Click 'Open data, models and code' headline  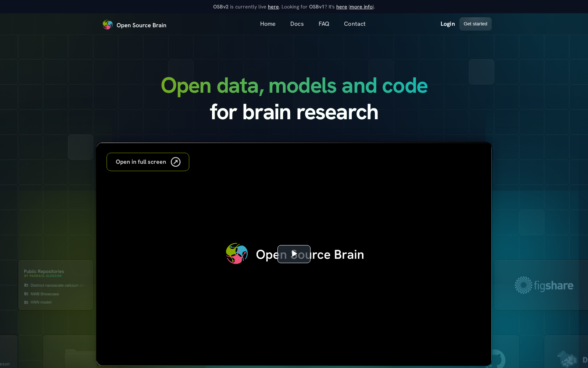point(294,85)
